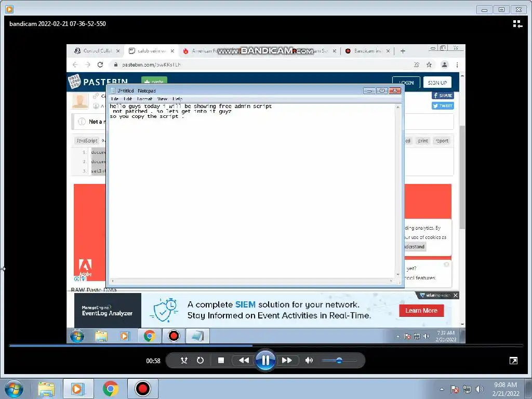Viewport: 532px width, 399px height.
Task: Select the Bandicam tab in recorded Chrome
Action: [367, 51]
